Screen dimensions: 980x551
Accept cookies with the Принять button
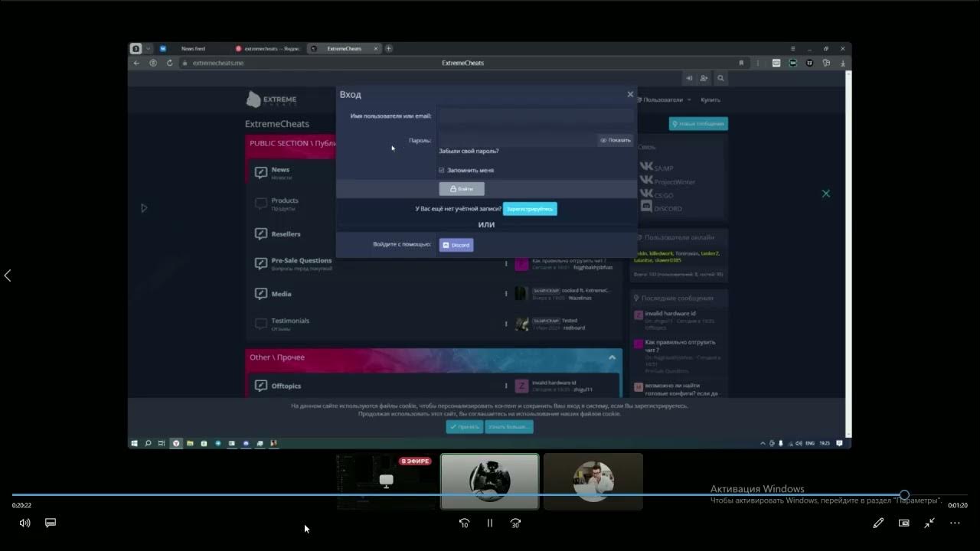coord(465,427)
